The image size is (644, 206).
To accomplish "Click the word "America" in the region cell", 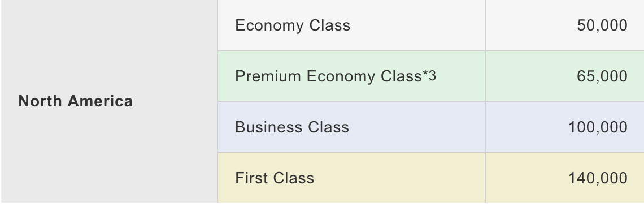I will 100,101.
